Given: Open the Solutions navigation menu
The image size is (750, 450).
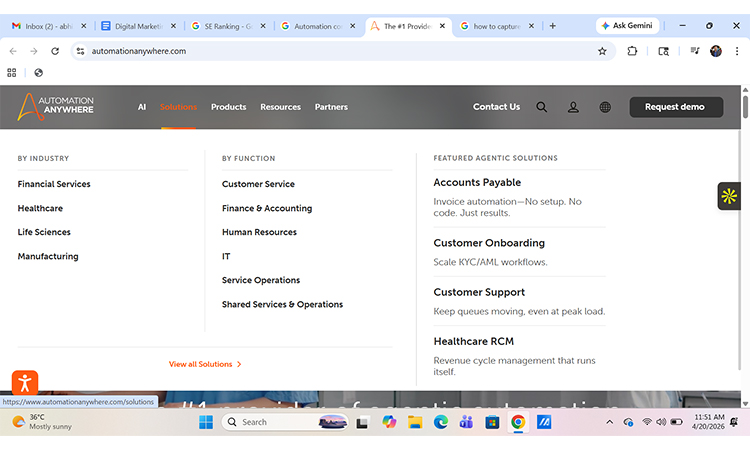Looking at the screenshot, I should (x=178, y=107).
